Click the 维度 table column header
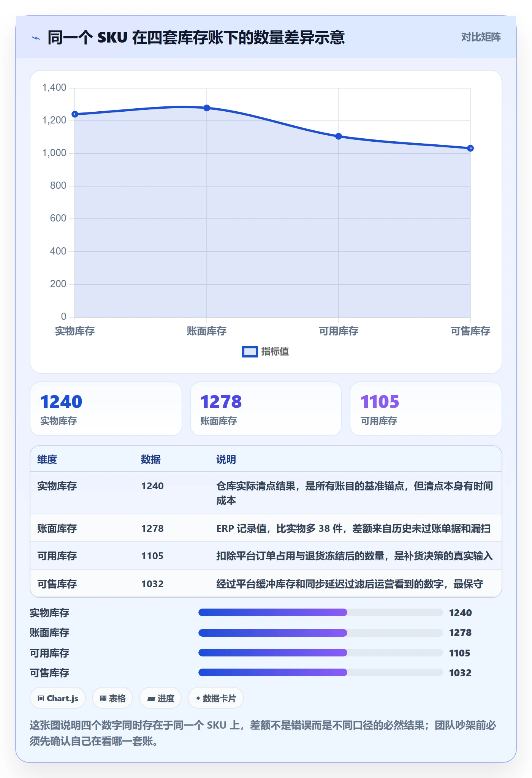Viewport: 532px width, 778px height. pos(47,459)
